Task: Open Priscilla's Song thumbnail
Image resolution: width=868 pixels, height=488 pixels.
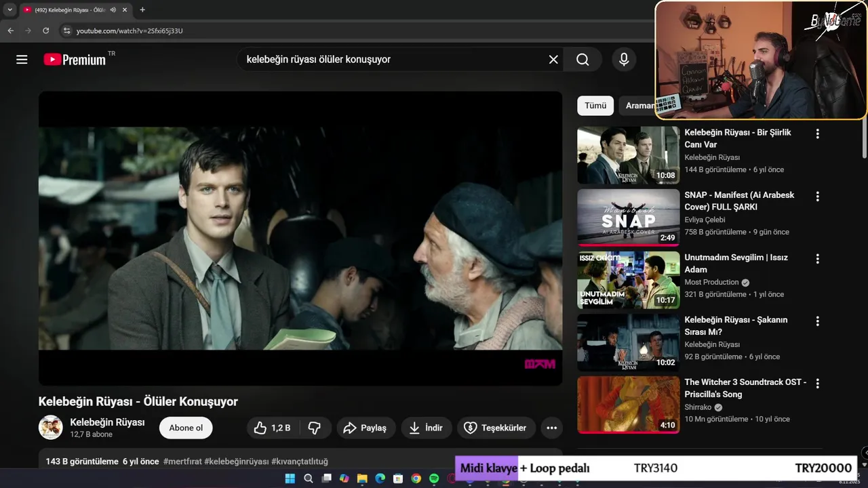Action: click(x=629, y=405)
